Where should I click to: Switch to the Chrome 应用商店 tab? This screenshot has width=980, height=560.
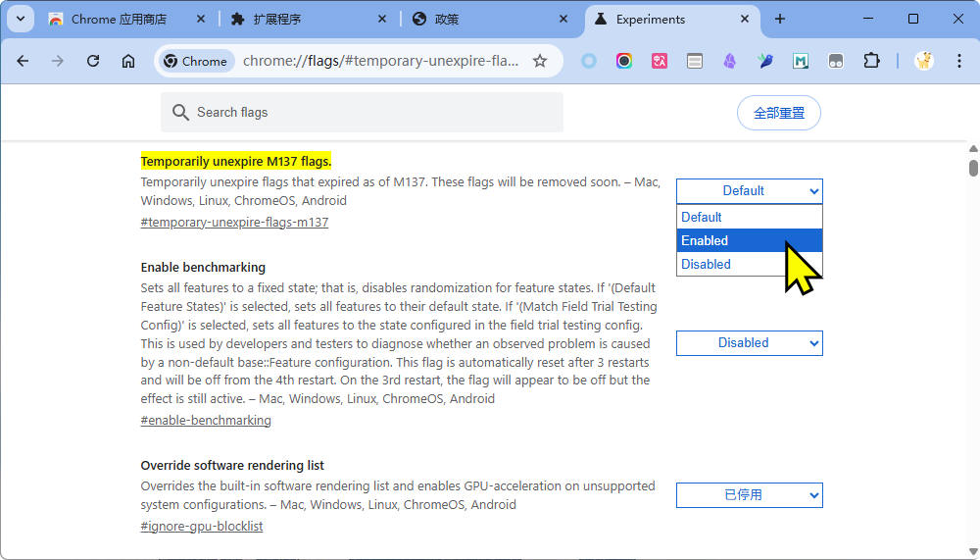(x=118, y=19)
